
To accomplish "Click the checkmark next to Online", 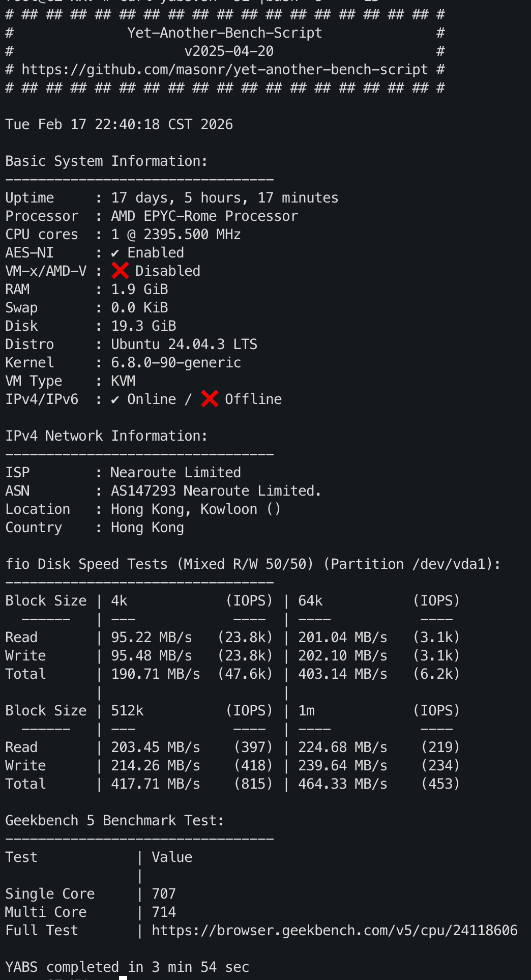I will [115, 399].
